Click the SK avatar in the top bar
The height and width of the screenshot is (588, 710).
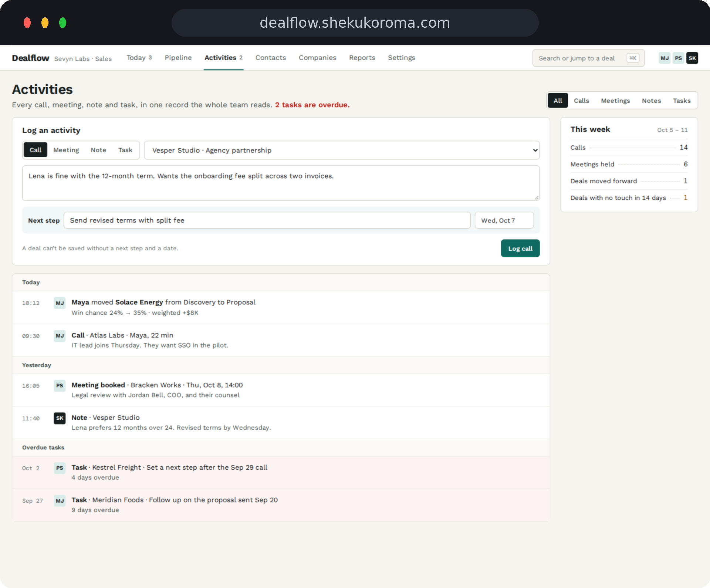tap(692, 58)
